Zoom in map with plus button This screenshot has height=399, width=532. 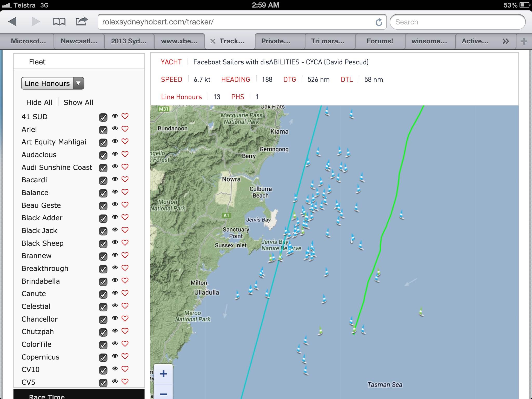pyautogui.click(x=163, y=374)
